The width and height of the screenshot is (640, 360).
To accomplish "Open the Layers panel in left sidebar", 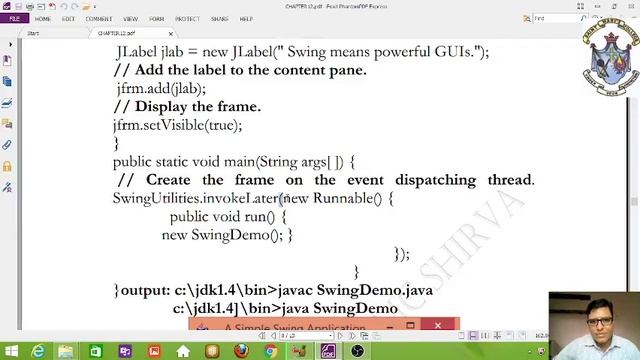I will [x=7, y=102].
